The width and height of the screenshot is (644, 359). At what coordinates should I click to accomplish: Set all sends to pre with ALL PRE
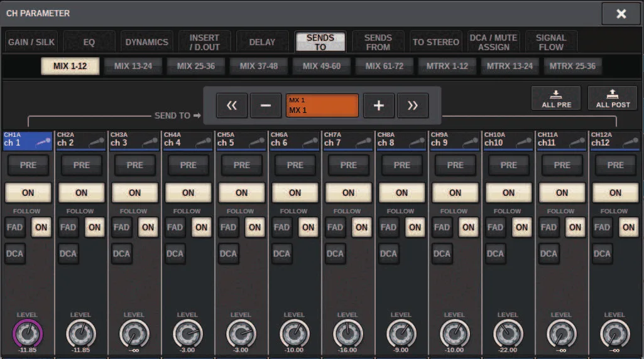(556, 98)
